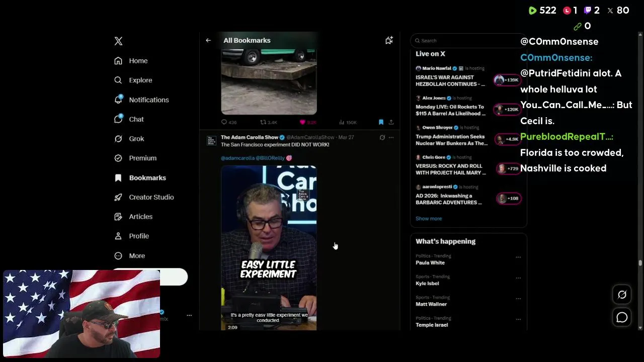Join Chris Gore's VERSUS space

pyautogui.click(x=450, y=169)
